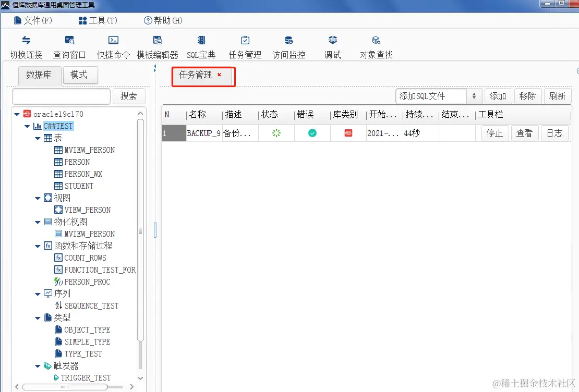The width and height of the screenshot is (579, 392).
Task: Click the tree panel horizontal scrollbar
Action: click(x=65, y=387)
